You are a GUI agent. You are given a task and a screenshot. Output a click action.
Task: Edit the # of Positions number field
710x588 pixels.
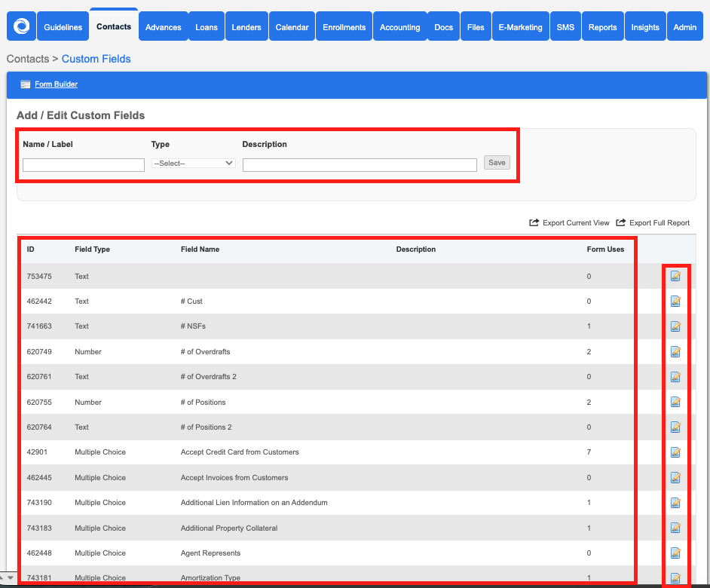pyautogui.click(x=675, y=402)
